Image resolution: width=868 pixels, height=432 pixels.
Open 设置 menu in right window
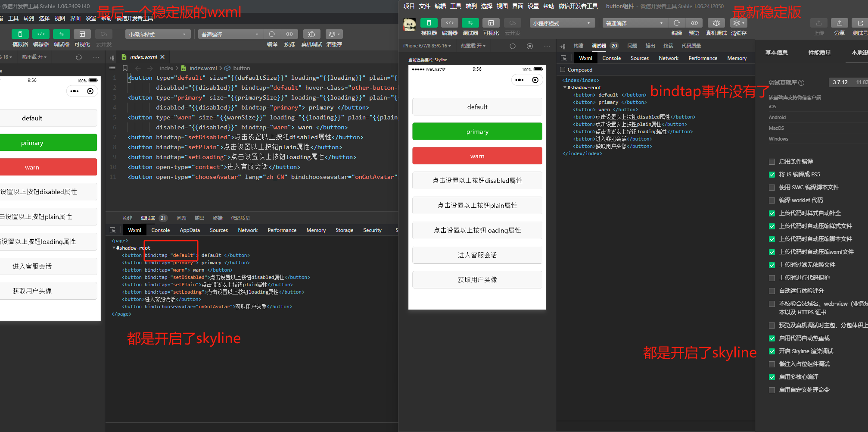pos(533,6)
